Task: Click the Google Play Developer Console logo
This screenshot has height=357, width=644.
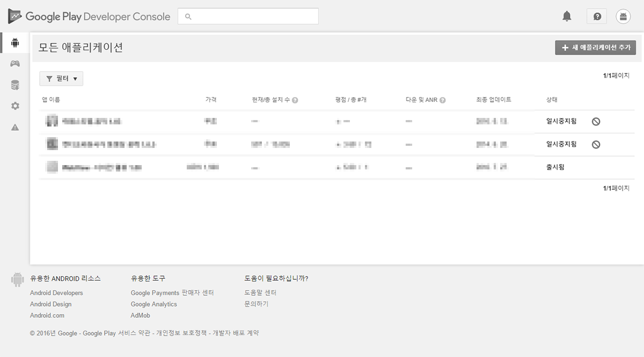Action: [89, 16]
